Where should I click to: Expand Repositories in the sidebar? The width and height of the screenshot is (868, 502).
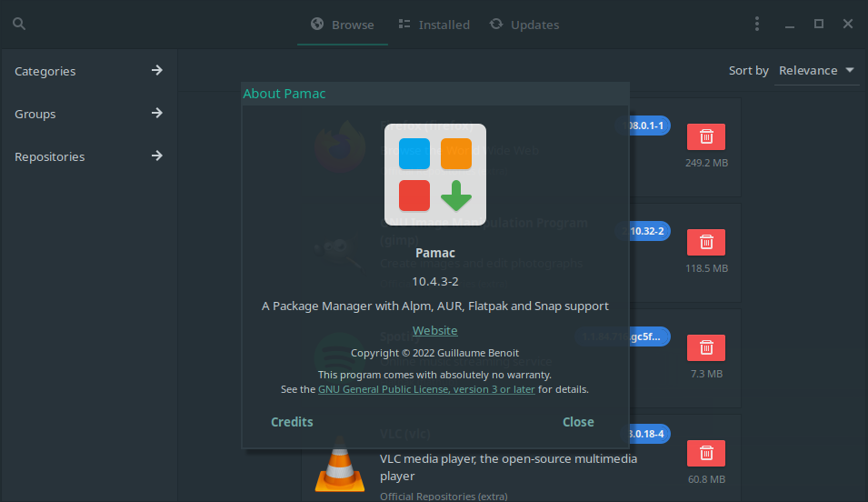click(x=88, y=156)
